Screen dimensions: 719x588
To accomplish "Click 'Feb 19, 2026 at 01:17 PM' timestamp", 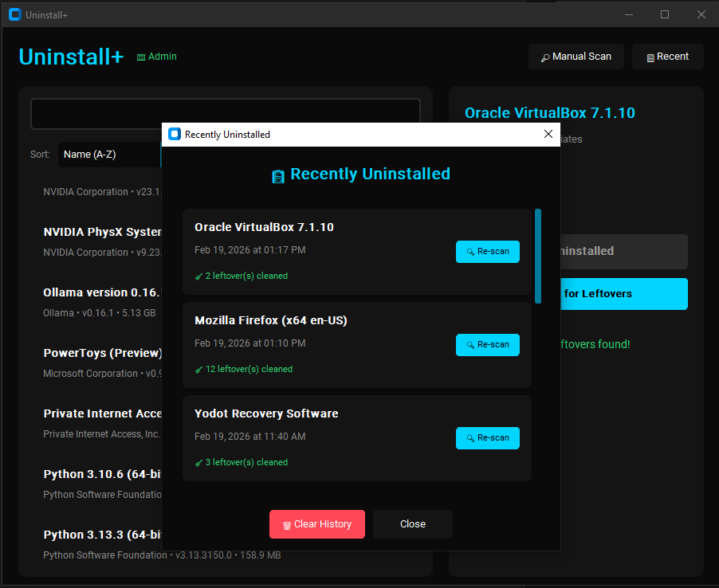I will coord(250,250).
